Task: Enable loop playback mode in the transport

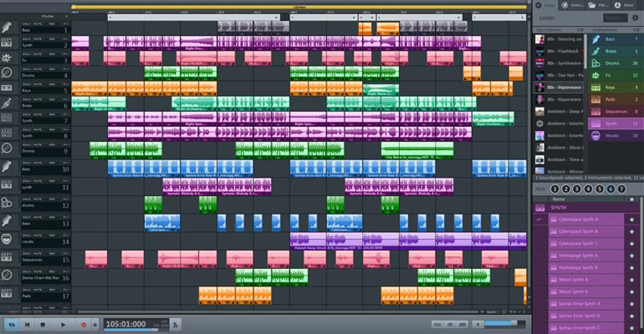Action: pyautogui.click(x=12, y=324)
